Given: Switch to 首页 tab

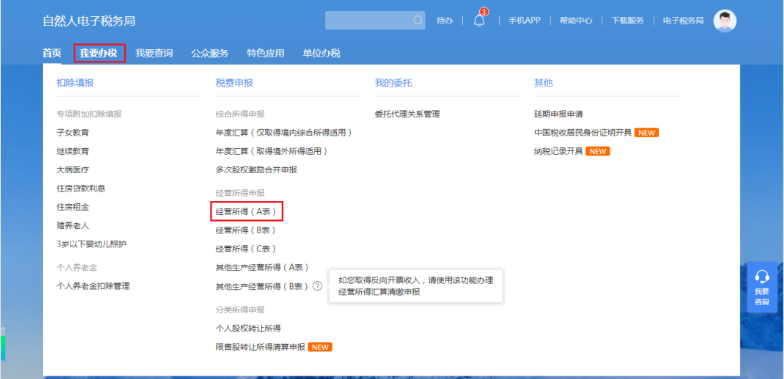Looking at the screenshot, I should [52, 53].
